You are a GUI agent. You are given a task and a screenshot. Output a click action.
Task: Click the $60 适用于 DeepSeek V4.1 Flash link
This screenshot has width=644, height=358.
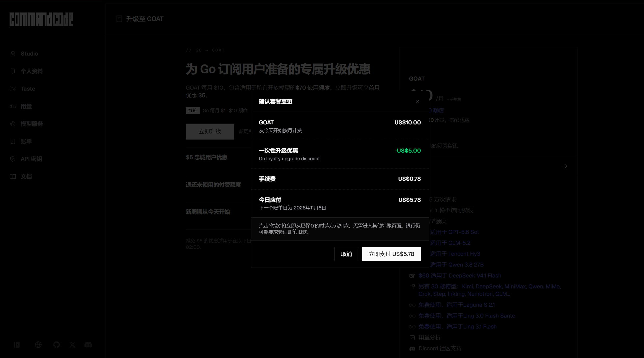pos(460,276)
